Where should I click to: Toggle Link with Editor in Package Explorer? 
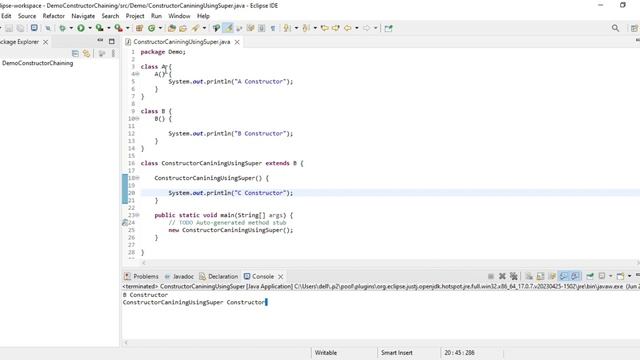[86, 53]
